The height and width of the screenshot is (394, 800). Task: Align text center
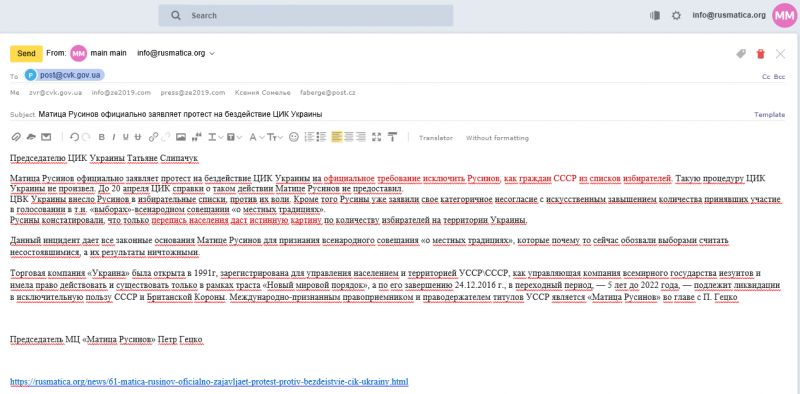[x=349, y=137]
